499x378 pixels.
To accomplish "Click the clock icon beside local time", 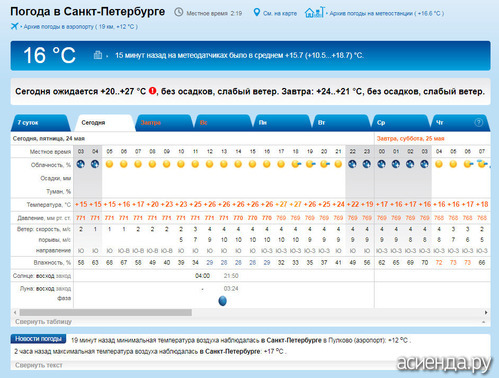I will [x=179, y=12].
